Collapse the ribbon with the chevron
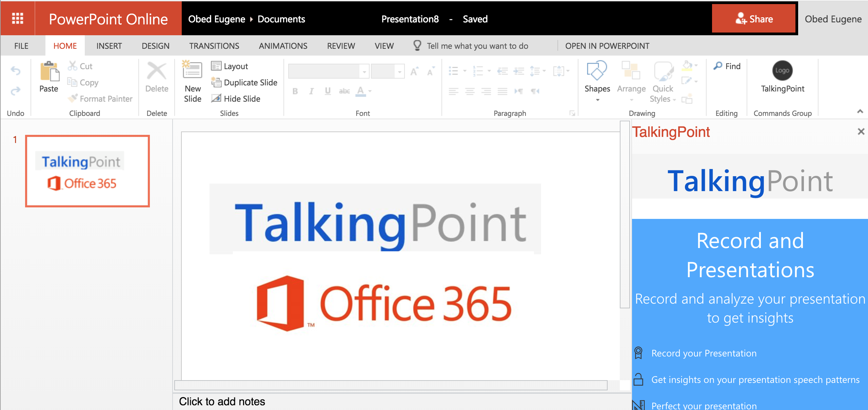The width and height of the screenshot is (868, 410). click(860, 111)
